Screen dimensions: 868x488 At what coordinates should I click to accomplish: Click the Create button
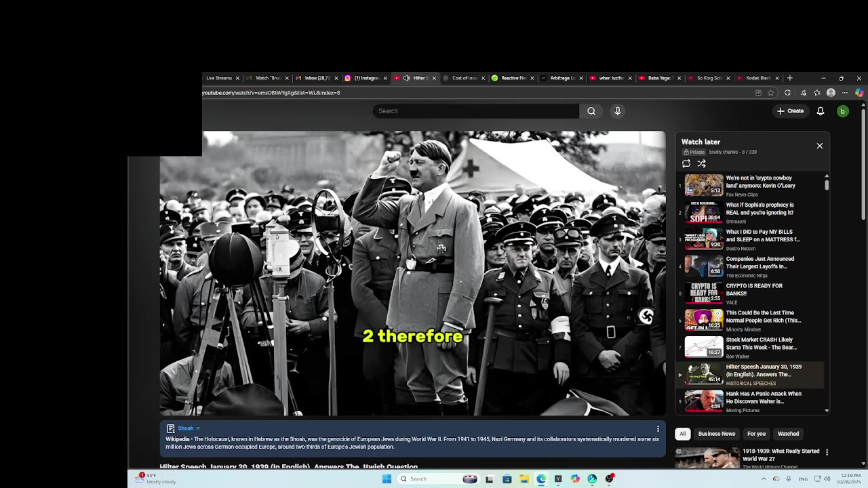click(x=791, y=111)
